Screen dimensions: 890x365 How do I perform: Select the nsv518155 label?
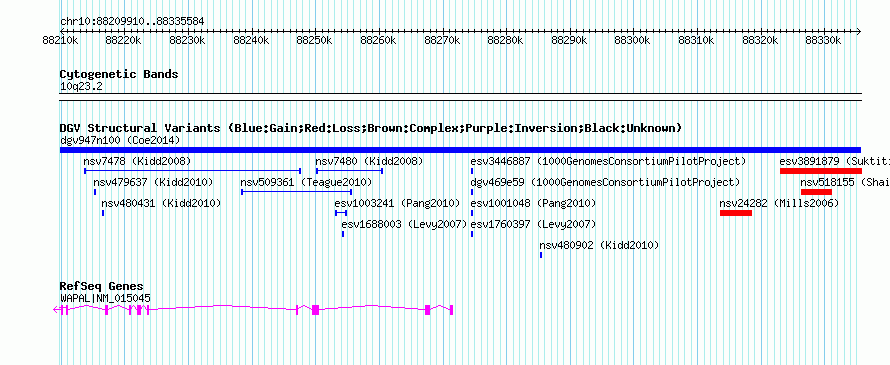845,182
